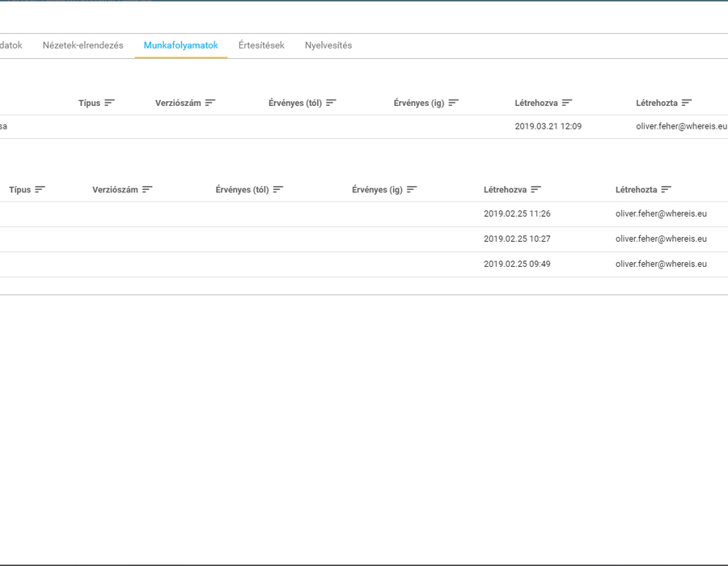This screenshot has height=566, width=728.
Task: Sort upper table by Típus column icon
Action: click(x=109, y=103)
